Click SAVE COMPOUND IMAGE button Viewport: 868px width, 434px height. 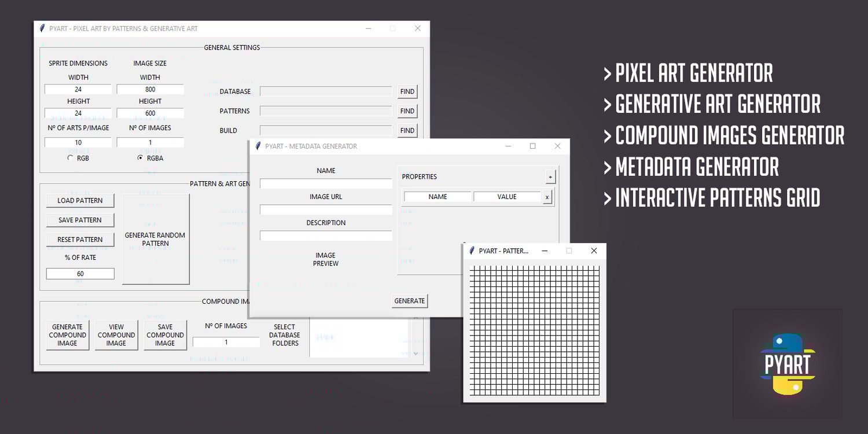(165, 335)
